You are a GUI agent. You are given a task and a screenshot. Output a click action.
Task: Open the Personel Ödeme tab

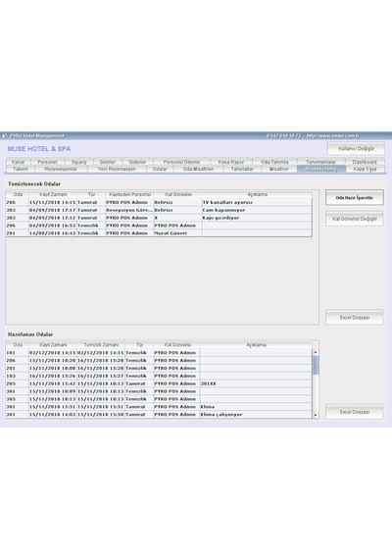pos(181,162)
